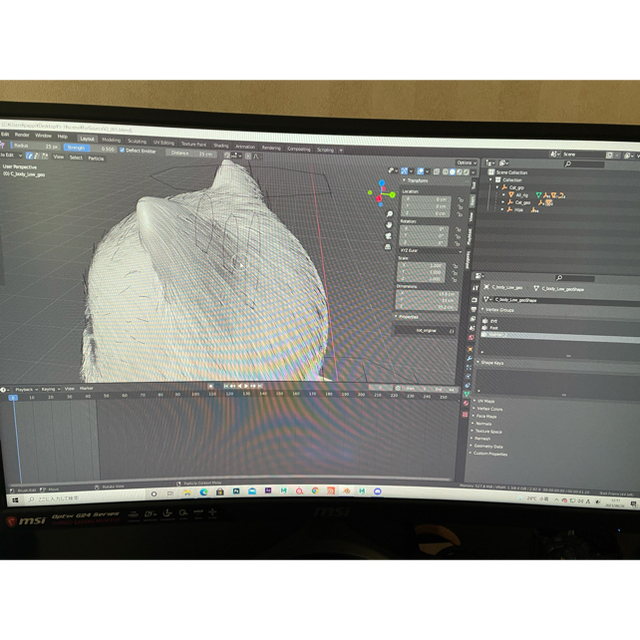Expand the Cat_grp outliner item
Image resolution: width=640 pixels, height=640 pixels.
tap(498, 187)
